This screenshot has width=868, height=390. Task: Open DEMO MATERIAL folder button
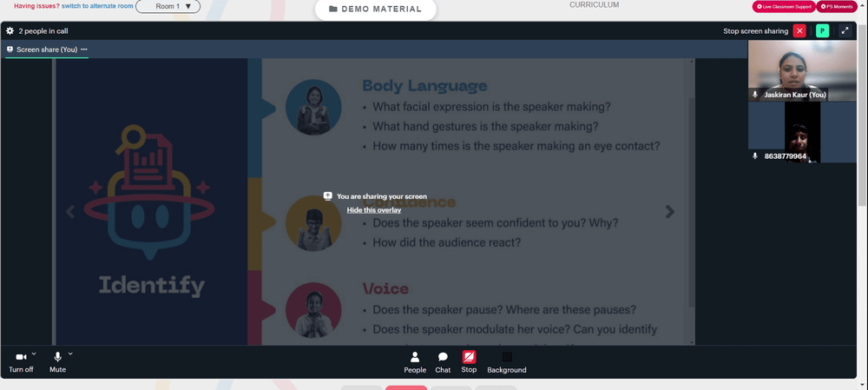click(375, 10)
